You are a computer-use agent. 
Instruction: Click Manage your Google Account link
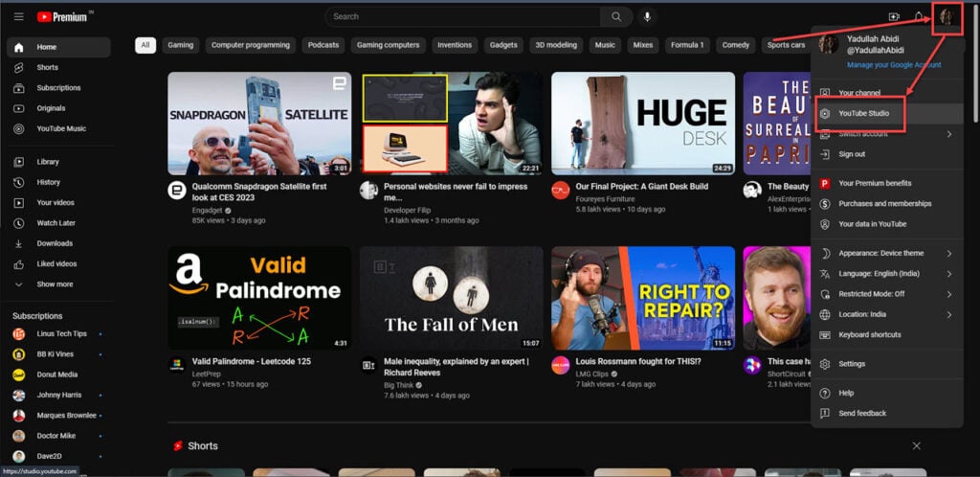894,65
